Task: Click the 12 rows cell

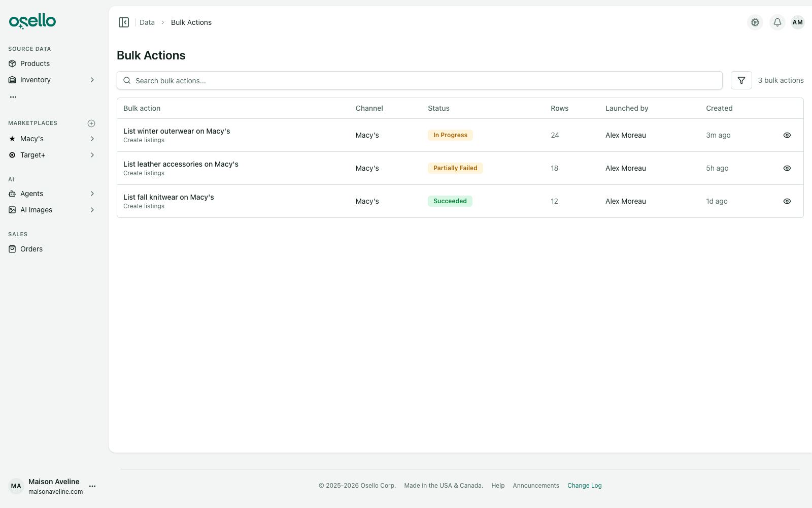Action: coord(554,201)
